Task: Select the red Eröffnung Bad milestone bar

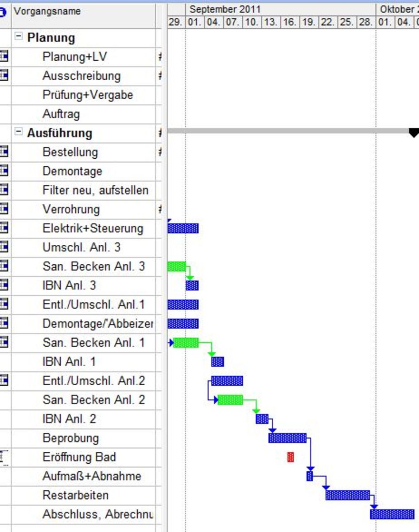Action: click(290, 457)
